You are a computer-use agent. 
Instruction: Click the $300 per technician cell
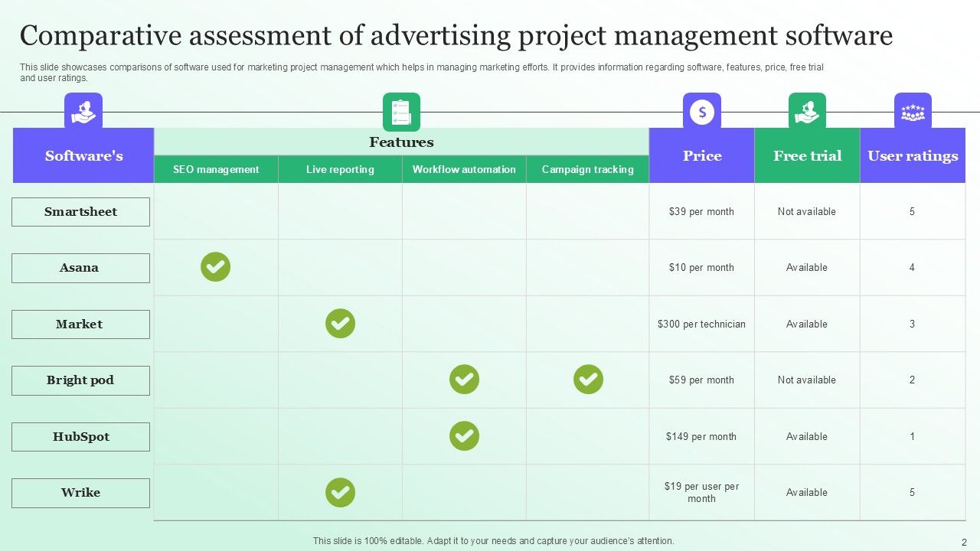[701, 324]
